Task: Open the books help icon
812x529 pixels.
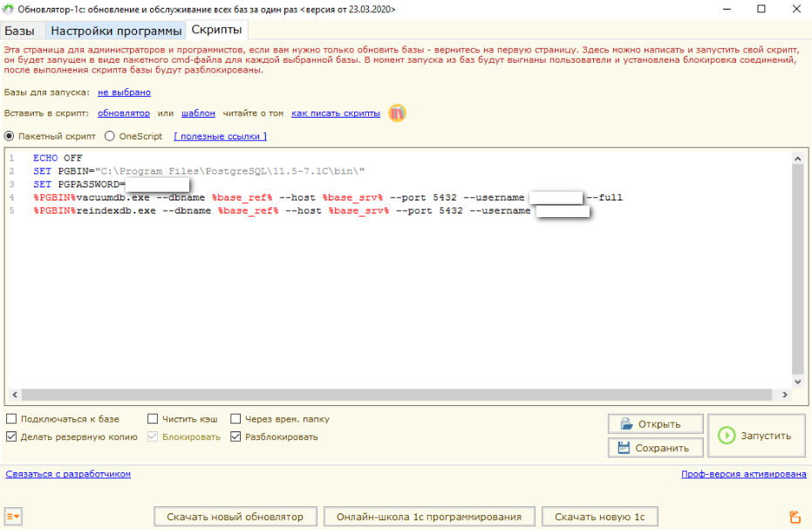Action: (x=397, y=112)
